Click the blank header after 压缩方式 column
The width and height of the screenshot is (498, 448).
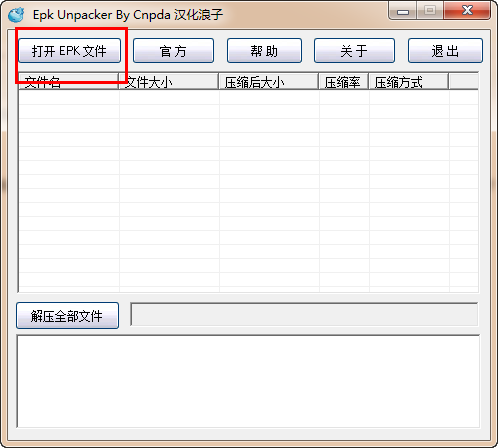coord(464,82)
